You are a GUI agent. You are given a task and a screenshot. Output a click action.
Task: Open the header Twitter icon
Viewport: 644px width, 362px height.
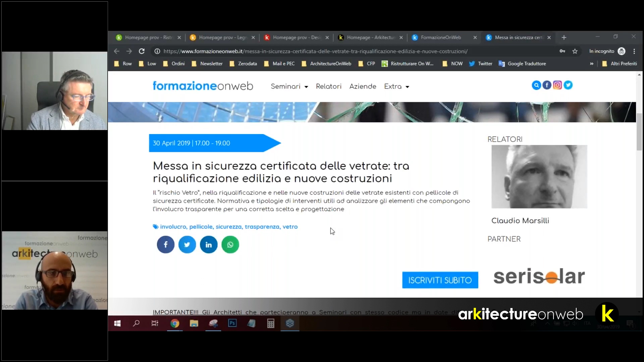click(x=568, y=85)
